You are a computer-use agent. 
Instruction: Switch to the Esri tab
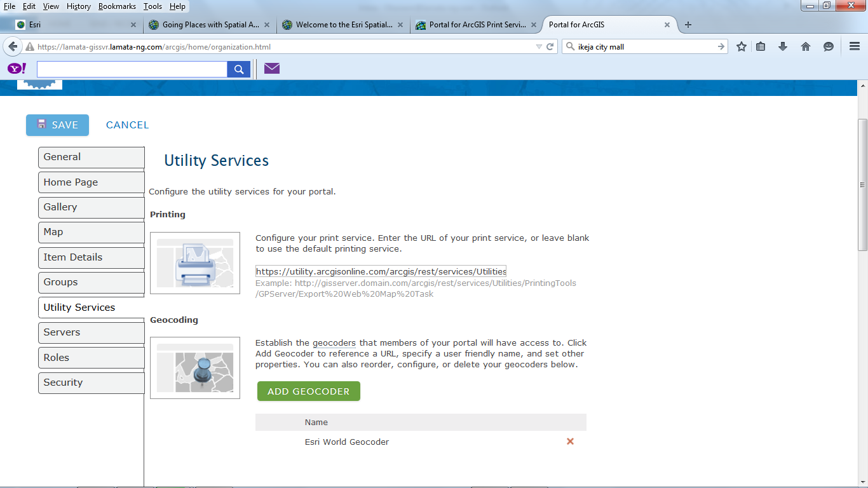coord(76,25)
